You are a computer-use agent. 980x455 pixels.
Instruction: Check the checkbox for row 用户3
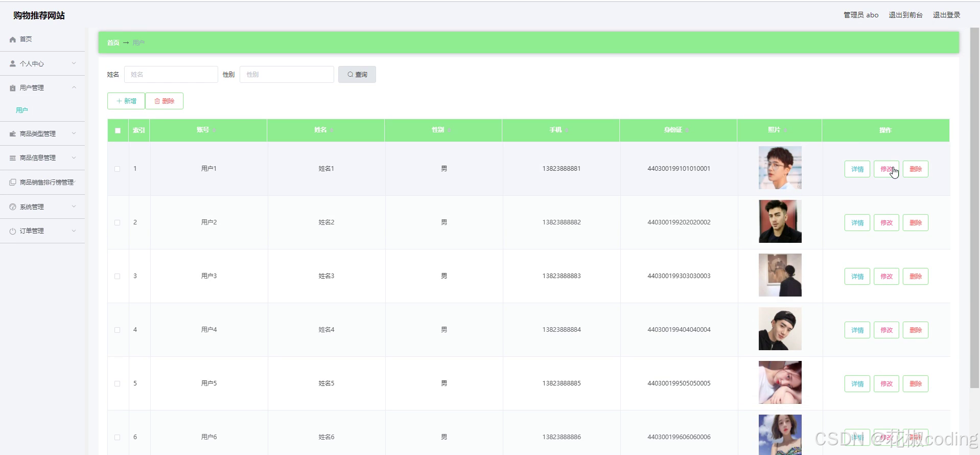click(x=118, y=276)
